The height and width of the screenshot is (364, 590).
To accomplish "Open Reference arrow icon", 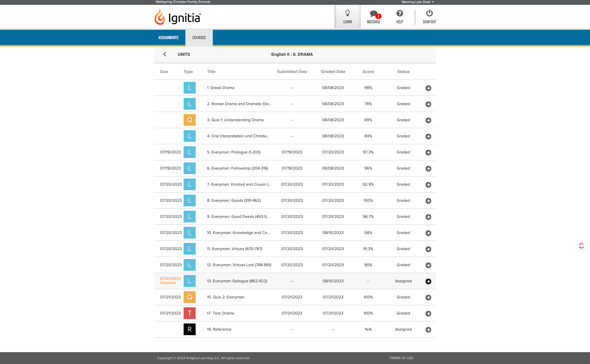I will coord(428,330).
